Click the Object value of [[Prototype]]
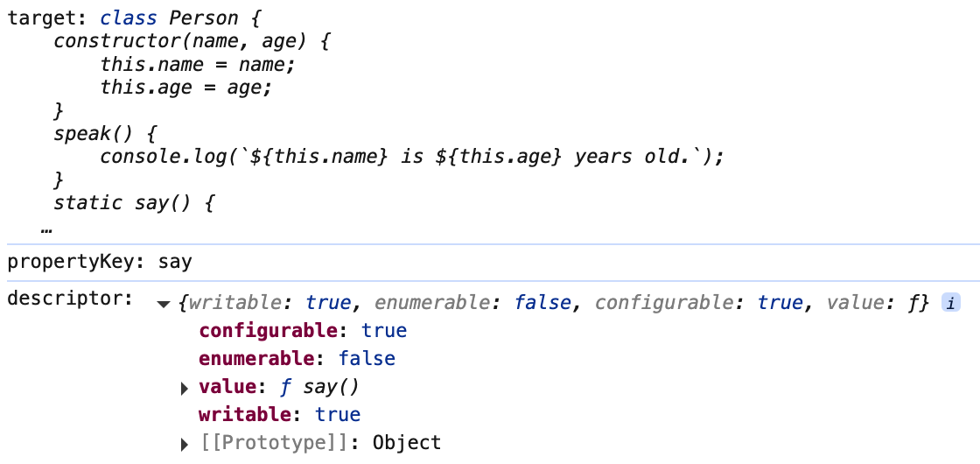Screen dimensions: 980x464 [407, 443]
